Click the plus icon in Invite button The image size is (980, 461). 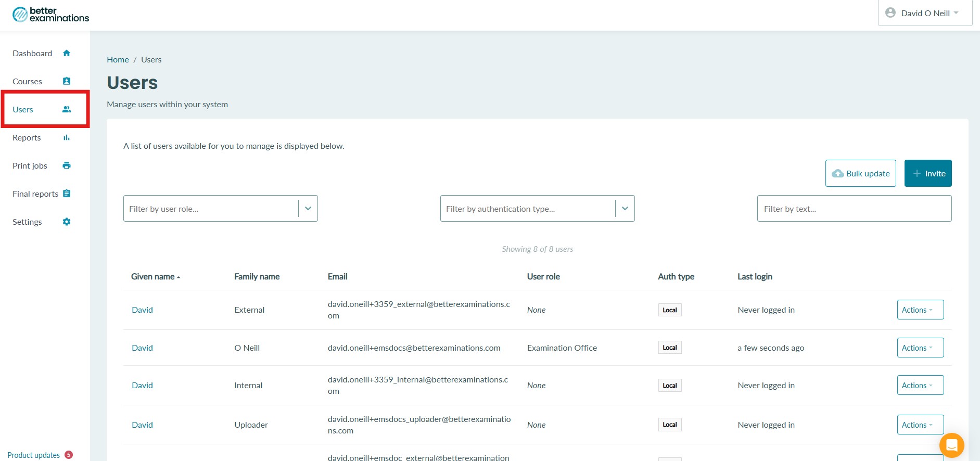917,173
